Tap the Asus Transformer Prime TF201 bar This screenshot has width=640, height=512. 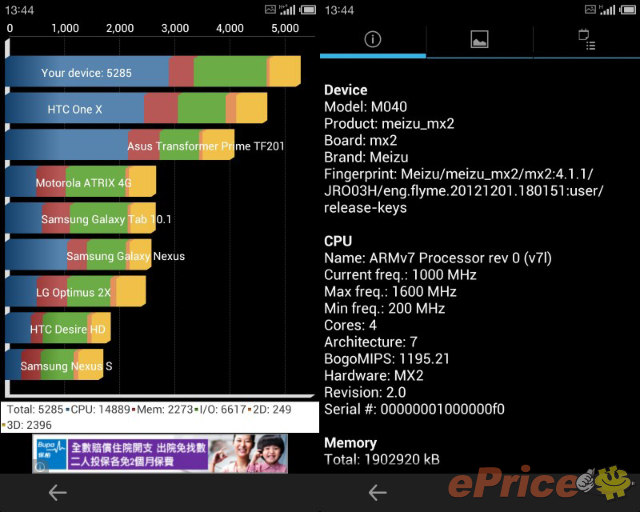coord(120,145)
